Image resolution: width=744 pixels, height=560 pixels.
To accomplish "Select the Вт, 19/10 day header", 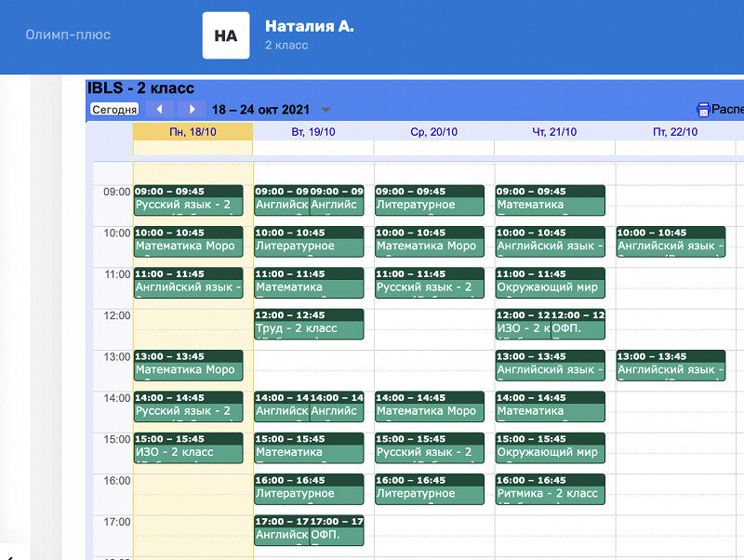I will pyautogui.click(x=313, y=131).
